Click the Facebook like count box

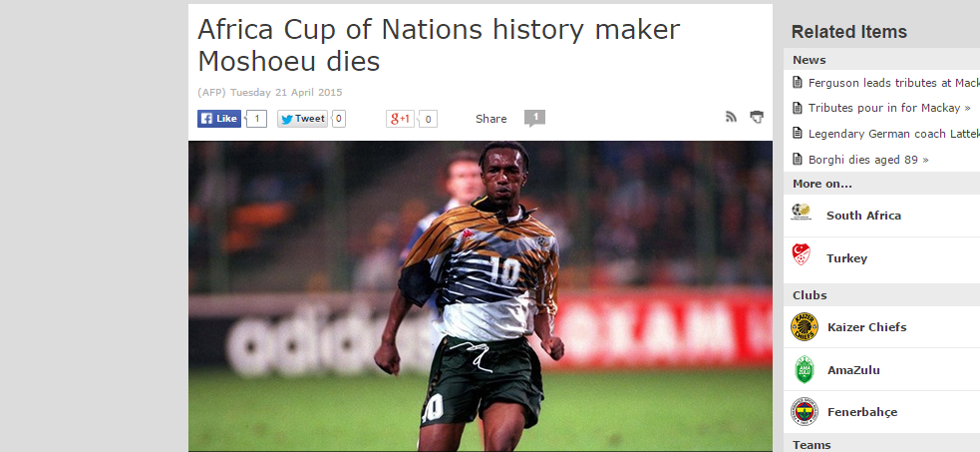click(256, 119)
